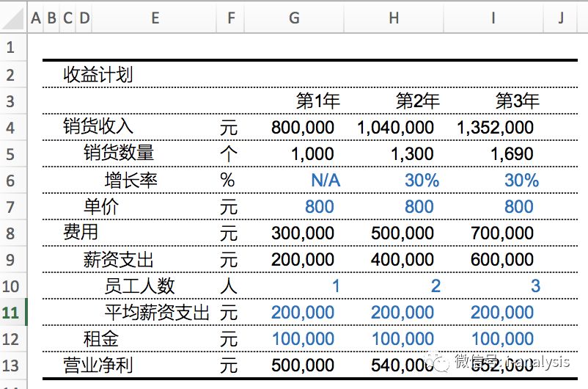This screenshot has height=389, width=588.
Task: Select the unit cell 个
Action: [x=229, y=154]
